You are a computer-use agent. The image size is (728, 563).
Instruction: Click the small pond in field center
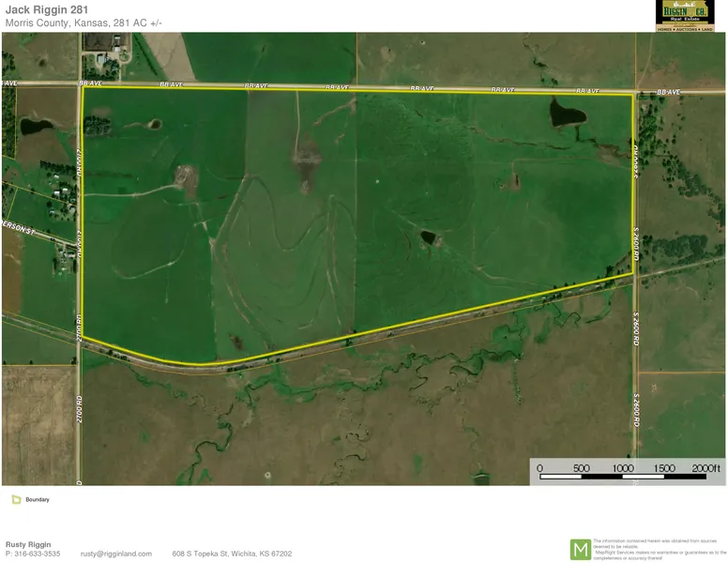coord(428,238)
